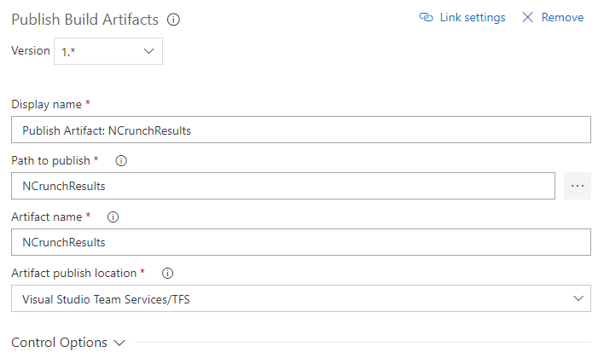Show info tooltip for Path to publish
The width and height of the screenshot is (604, 364).
(120, 160)
